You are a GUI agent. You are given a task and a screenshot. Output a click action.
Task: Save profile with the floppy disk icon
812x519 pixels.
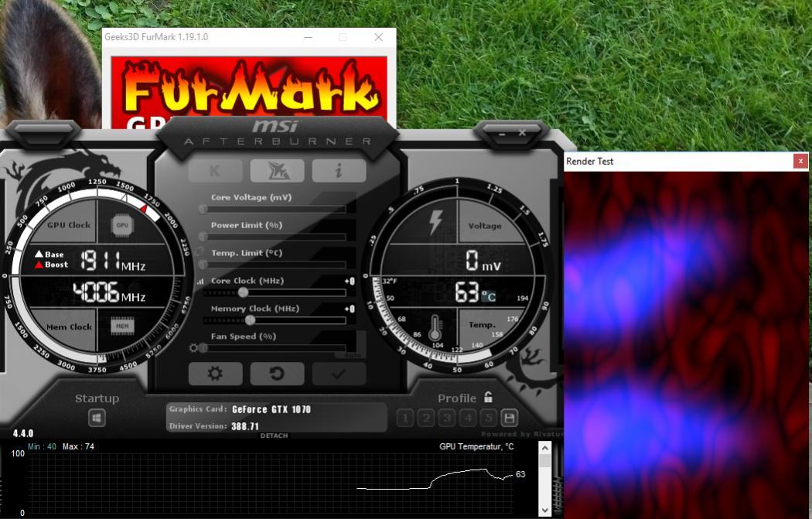pos(509,418)
